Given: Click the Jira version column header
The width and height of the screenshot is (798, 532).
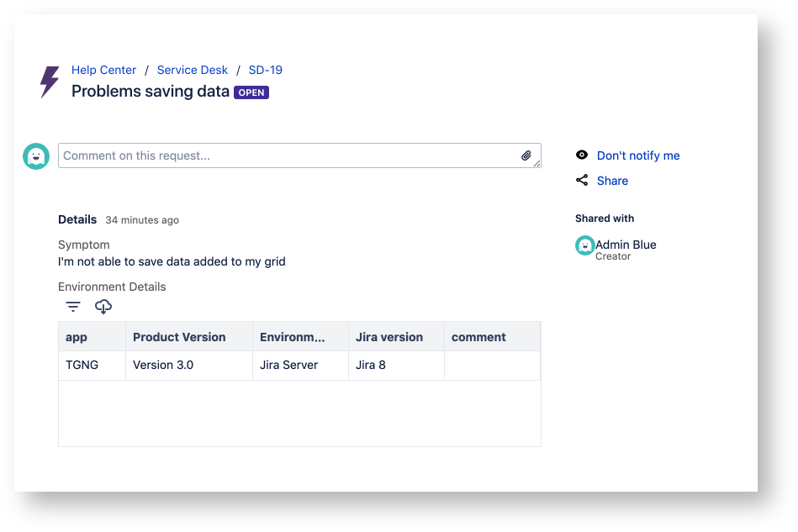Looking at the screenshot, I should click(x=391, y=336).
